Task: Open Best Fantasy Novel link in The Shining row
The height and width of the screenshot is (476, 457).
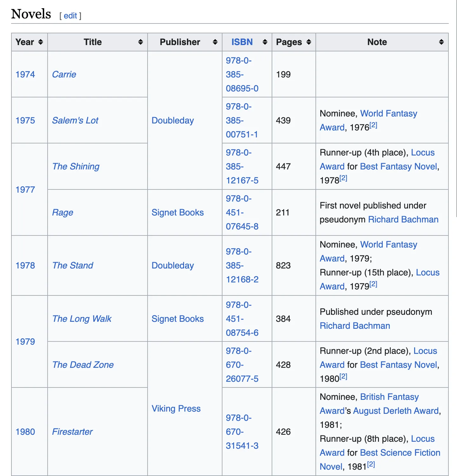Action: pos(399,166)
